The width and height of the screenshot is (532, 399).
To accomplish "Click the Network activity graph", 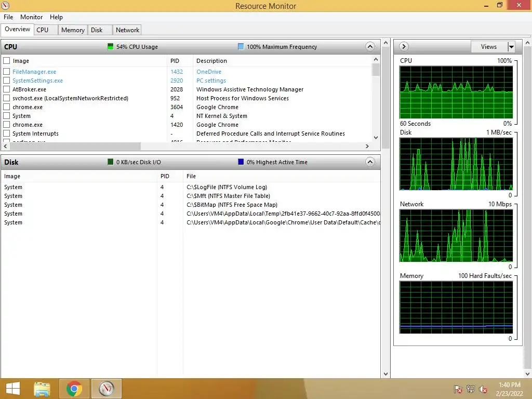I will pyautogui.click(x=456, y=235).
